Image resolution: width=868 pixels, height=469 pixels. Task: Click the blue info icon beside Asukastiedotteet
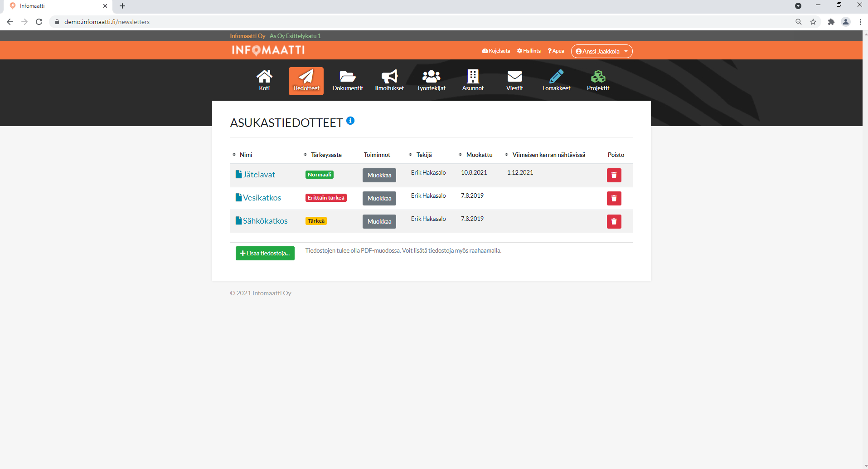350,121
